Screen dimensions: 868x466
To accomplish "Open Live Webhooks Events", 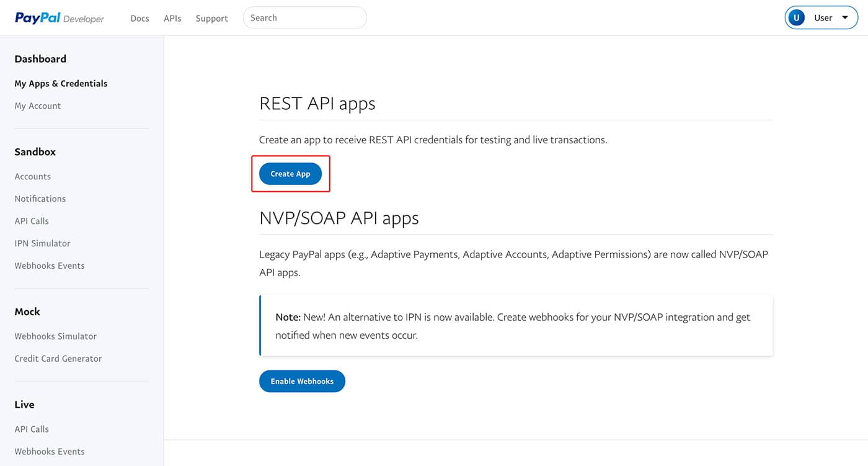I will tap(50, 451).
